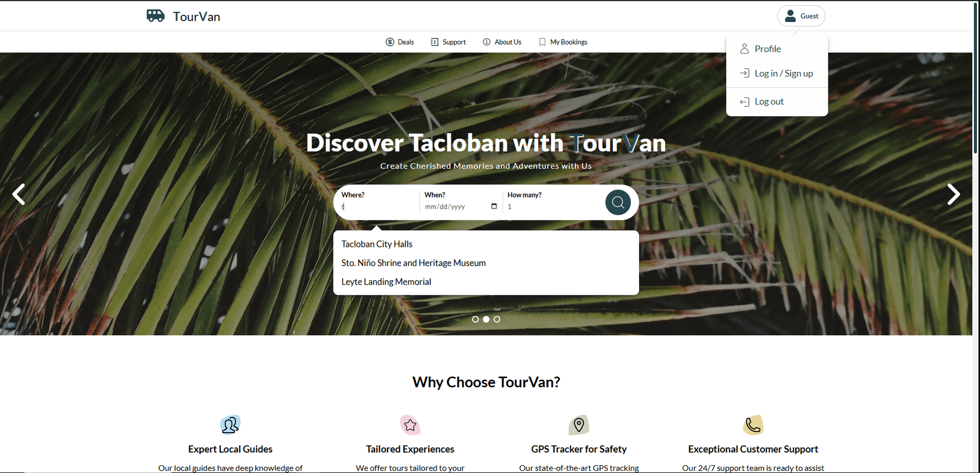Pick Sto. Niño Shrine and Heritage Museum

click(x=413, y=263)
